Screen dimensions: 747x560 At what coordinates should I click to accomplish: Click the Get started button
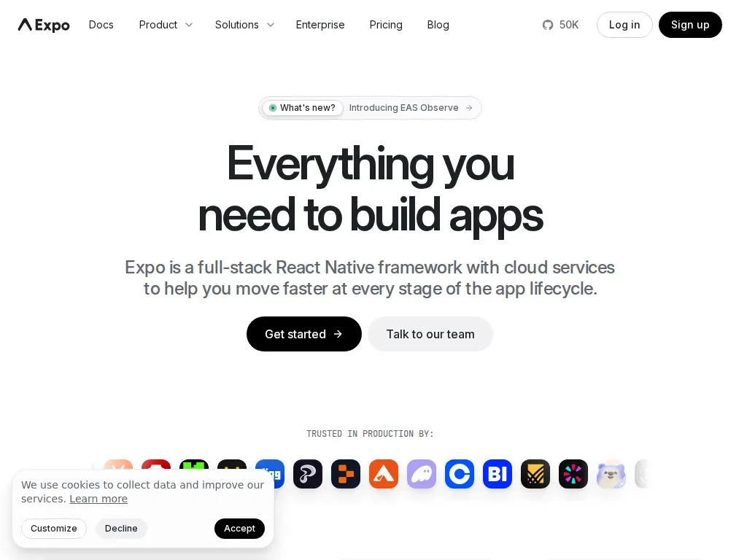pos(304,334)
